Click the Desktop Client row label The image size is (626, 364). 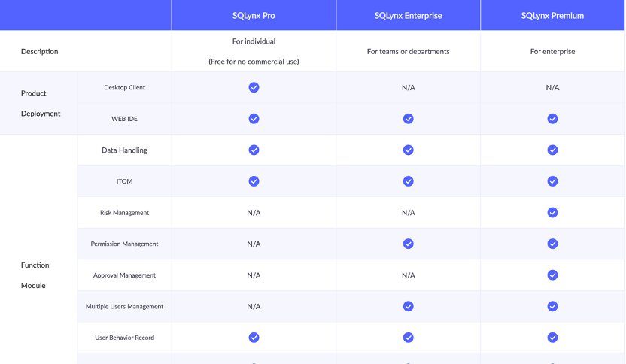pos(124,87)
